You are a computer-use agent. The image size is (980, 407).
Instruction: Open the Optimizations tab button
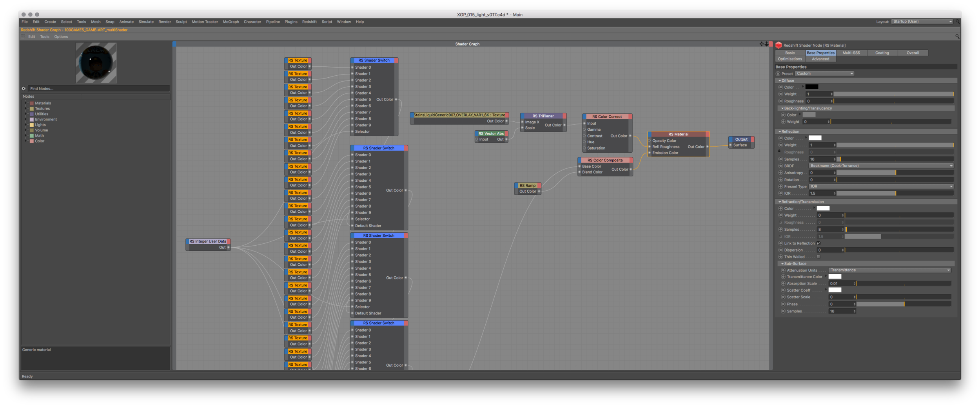(x=790, y=59)
